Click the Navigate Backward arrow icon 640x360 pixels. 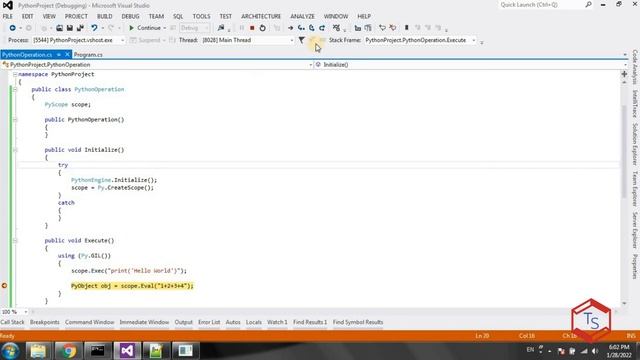point(13,28)
